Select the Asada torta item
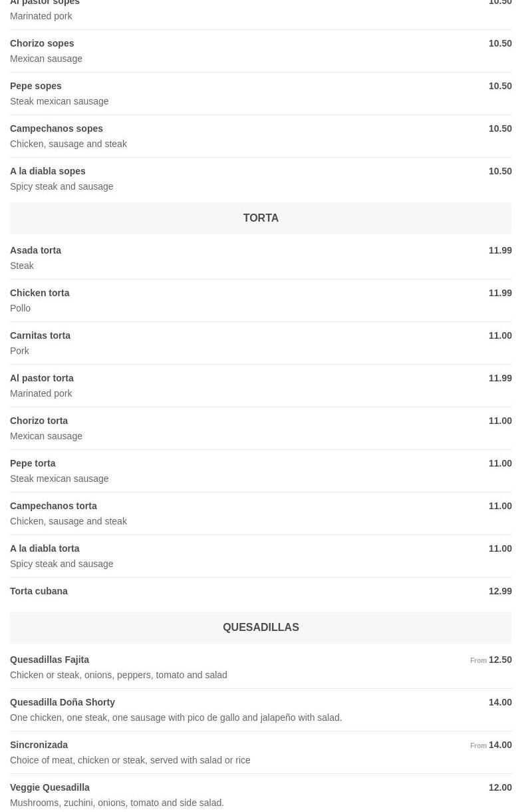 coord(36,251)
